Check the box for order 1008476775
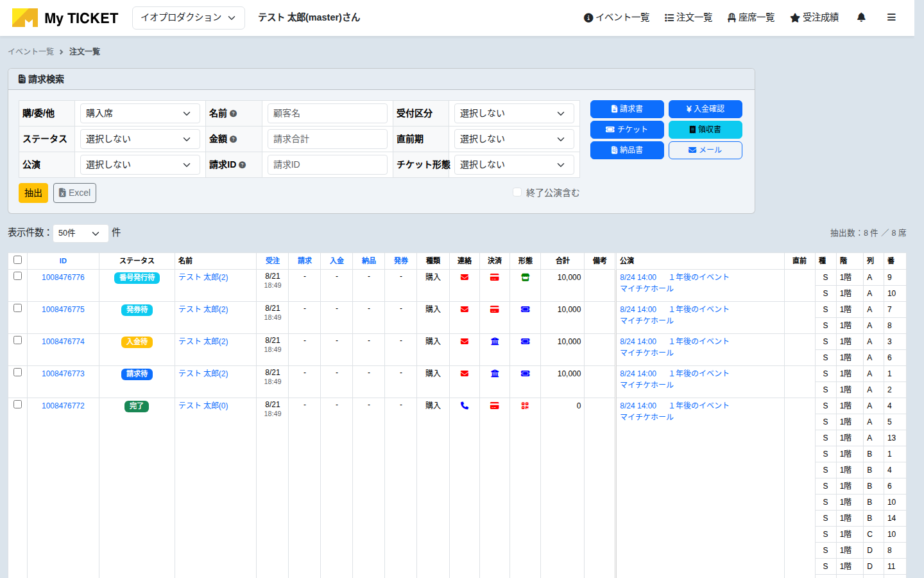The image size is (924, 578). pyautogui.click(x=18, y=308)
